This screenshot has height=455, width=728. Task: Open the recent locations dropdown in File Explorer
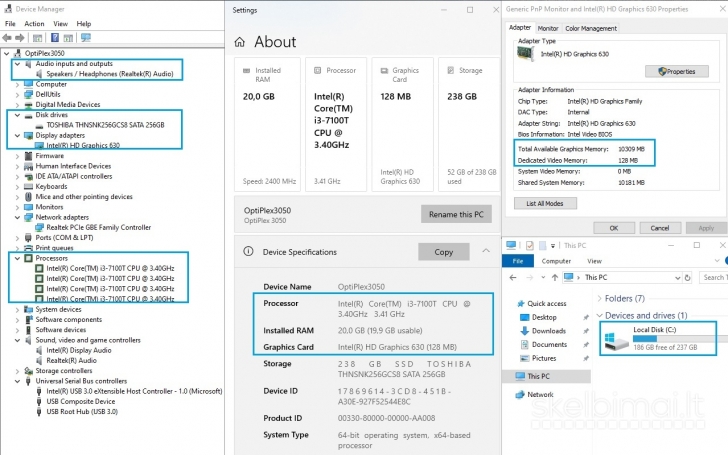click(543, 278)
